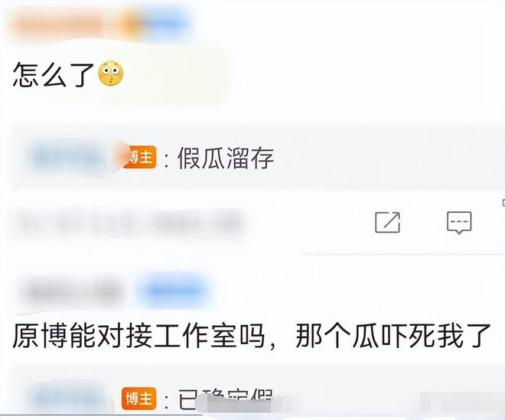Viewport: 505px width, 420px height.
Task: Click the blurred gray bar at bottom right
Action: (462, 402)
